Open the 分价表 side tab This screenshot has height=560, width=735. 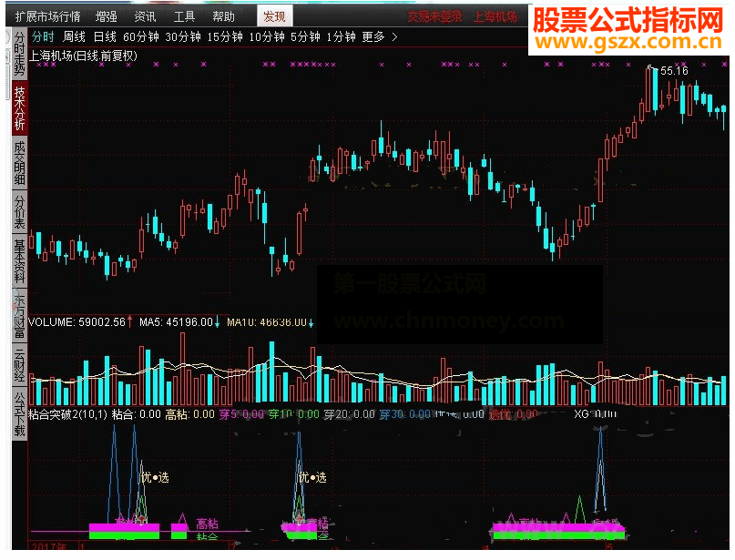(19, 212)
